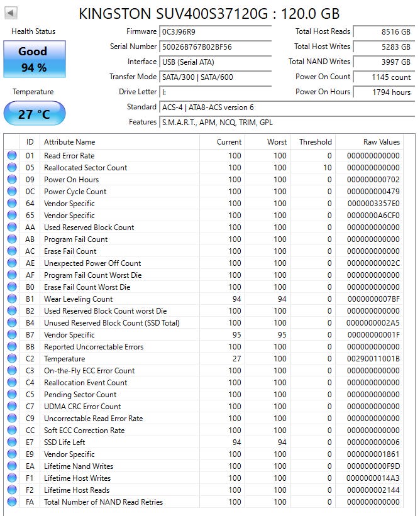Select raw value 0000003357E0
Viewport: 420px width, 516px height.
coord(373,204)
